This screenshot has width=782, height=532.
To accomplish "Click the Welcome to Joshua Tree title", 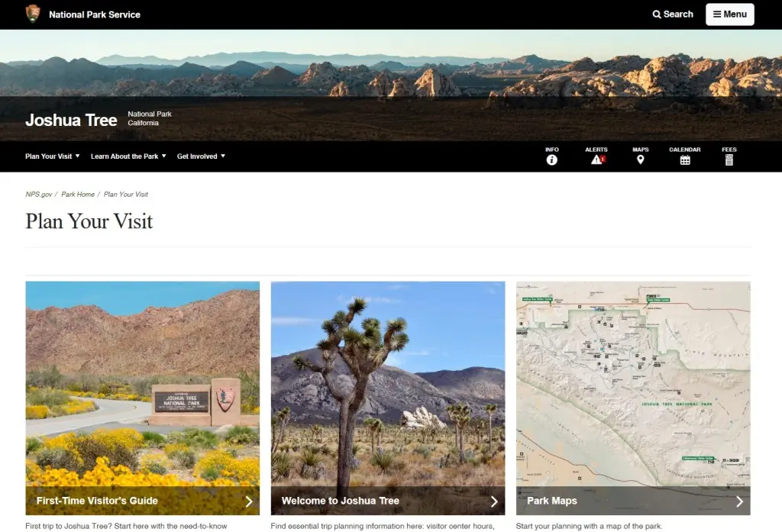I will coord(340,501).
